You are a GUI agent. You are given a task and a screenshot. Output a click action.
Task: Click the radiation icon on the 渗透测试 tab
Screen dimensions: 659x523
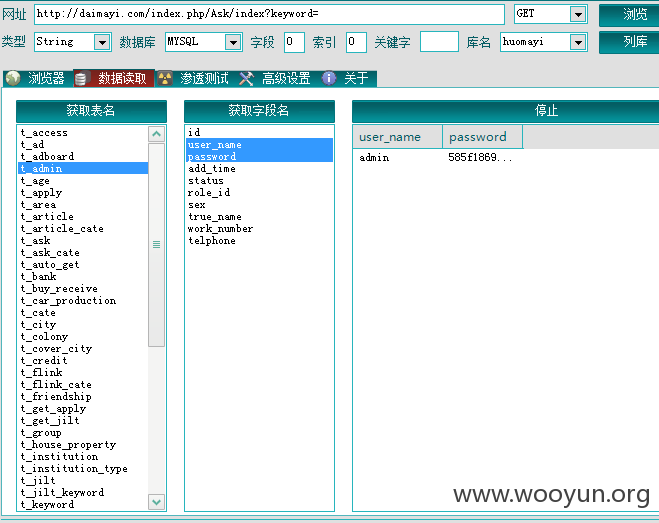(x=165, y=79)
